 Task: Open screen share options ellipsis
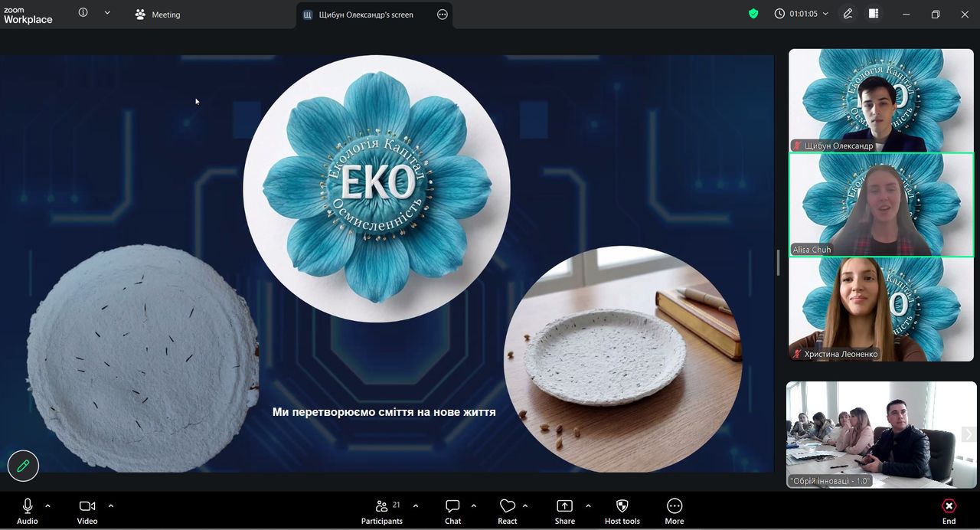point(442,15)
